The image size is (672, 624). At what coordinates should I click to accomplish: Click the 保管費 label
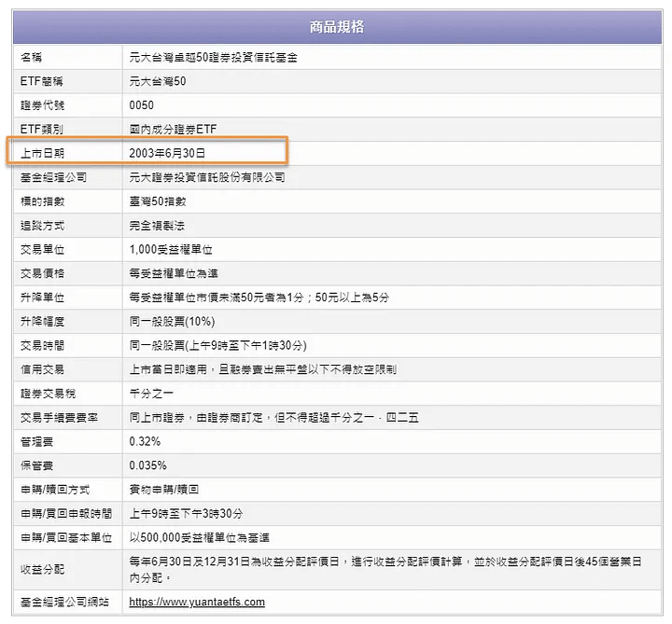[36, 465]
